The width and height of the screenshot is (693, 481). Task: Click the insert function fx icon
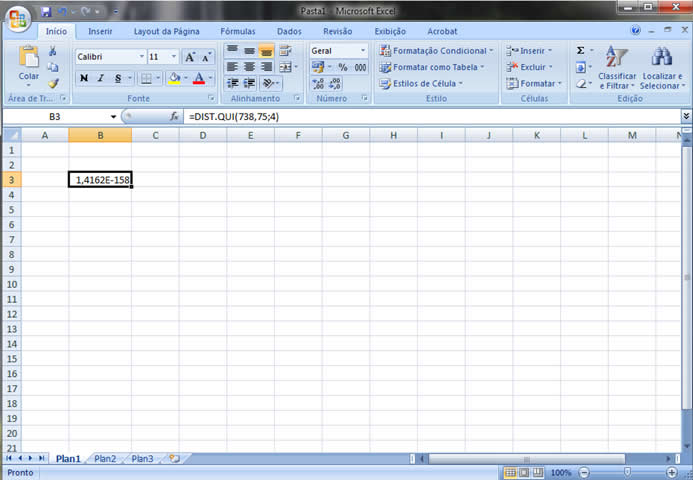pyautogui.click(x=173, y=116)
